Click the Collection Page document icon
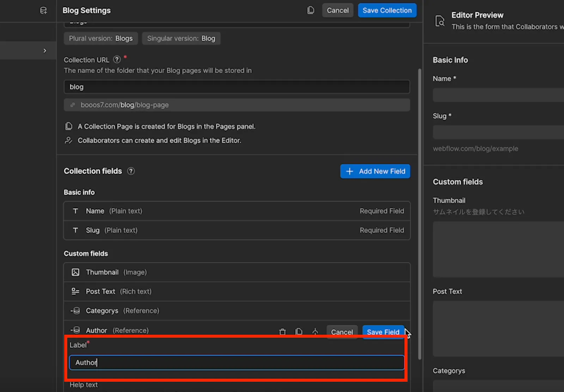564x392 pixels. (x=69, y=126)
